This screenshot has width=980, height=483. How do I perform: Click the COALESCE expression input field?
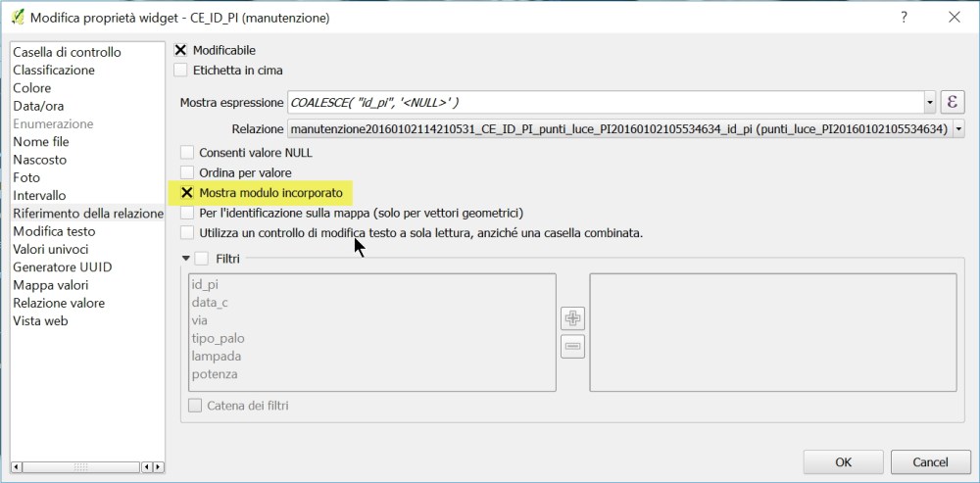pos(605,102)
